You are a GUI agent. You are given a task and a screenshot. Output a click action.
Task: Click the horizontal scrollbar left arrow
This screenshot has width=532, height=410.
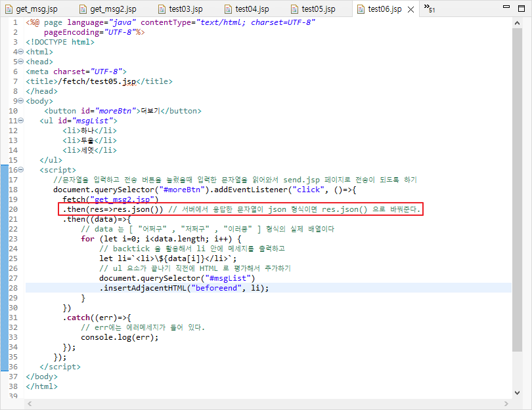30,403
